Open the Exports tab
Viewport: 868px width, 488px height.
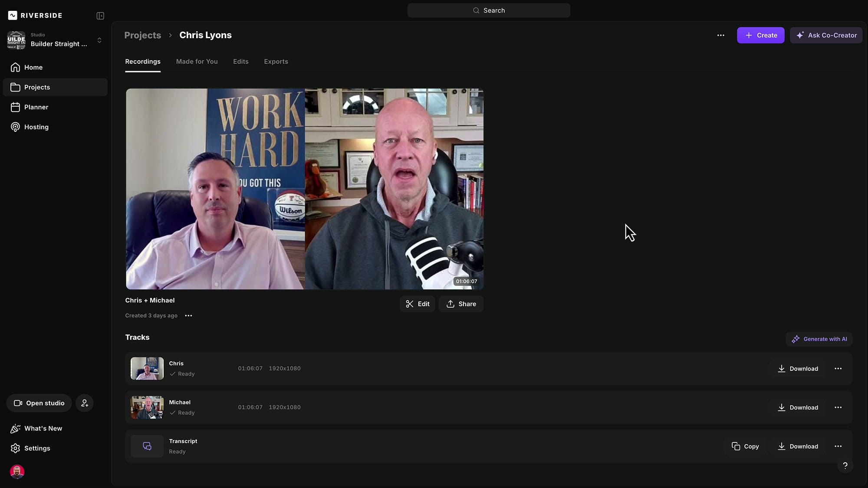click(x=276, y=62)
